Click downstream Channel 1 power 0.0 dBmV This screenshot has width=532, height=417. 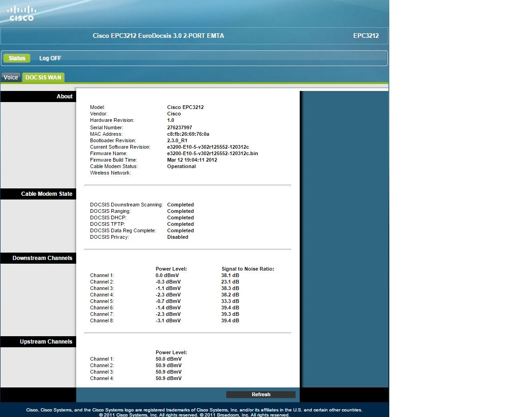[x=167, y=275]
